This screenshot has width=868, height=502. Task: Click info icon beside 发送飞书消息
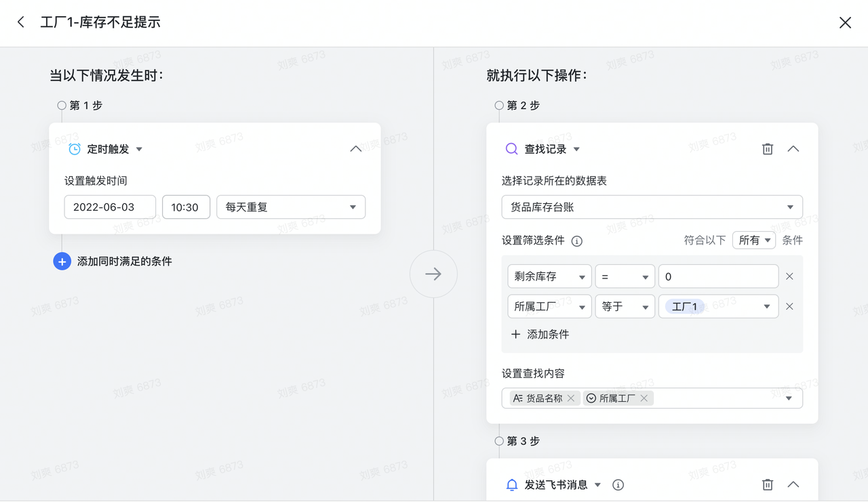click(x=618, y=484)
